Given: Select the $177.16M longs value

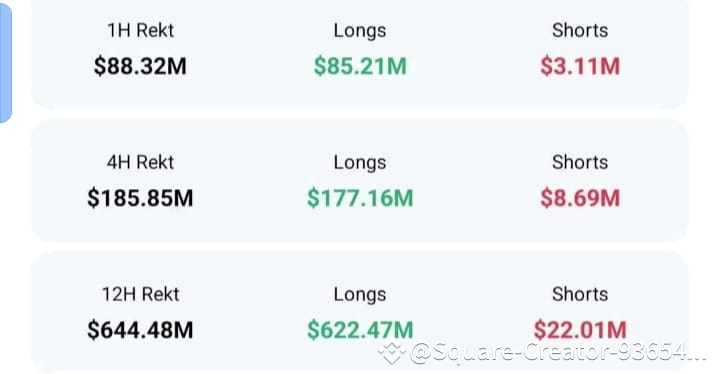Looking at the screenshot, I should (360, 198).
